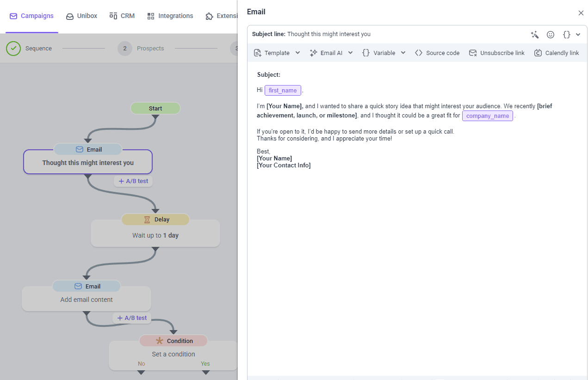Open the Source code view
The image size is (588, 380).
pyautogui.click(x=437, y=53)
